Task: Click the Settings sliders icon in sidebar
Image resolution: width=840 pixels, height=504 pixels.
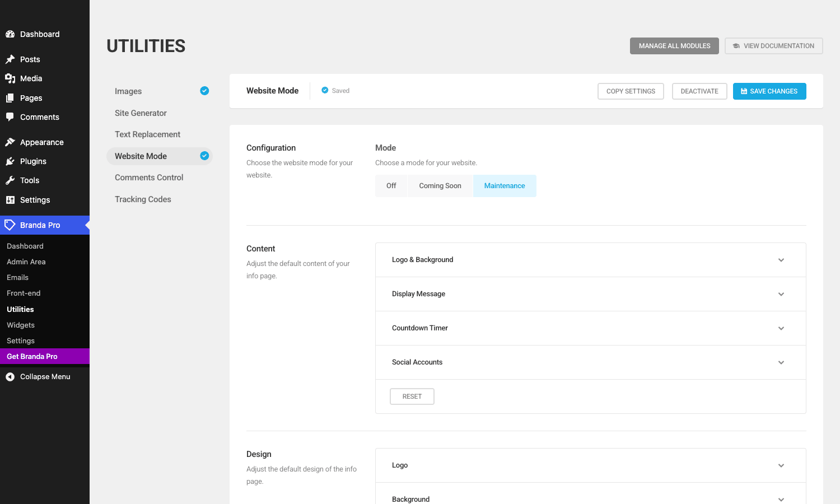Action: click(x=10, y=200)
